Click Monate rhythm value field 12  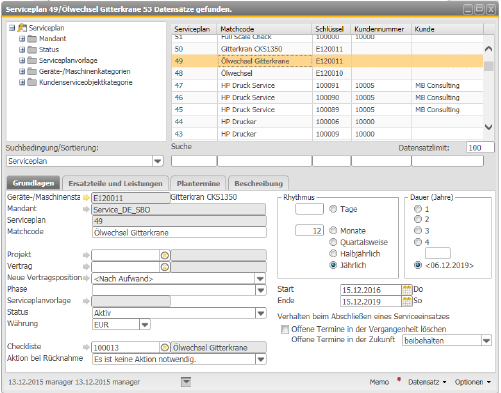309,230
